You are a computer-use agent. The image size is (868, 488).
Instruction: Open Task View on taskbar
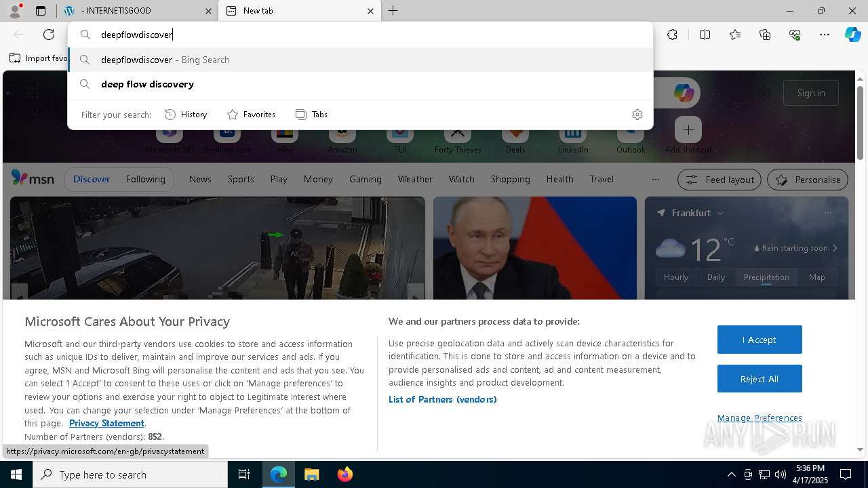244,474
